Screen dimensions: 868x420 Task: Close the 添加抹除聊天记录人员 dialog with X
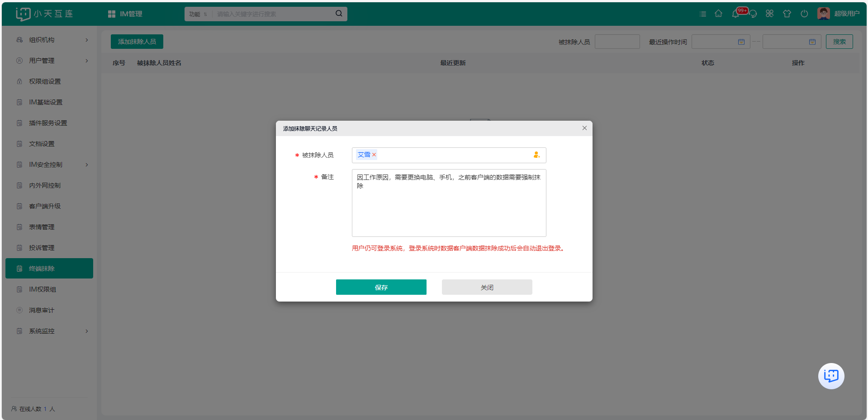584,128
